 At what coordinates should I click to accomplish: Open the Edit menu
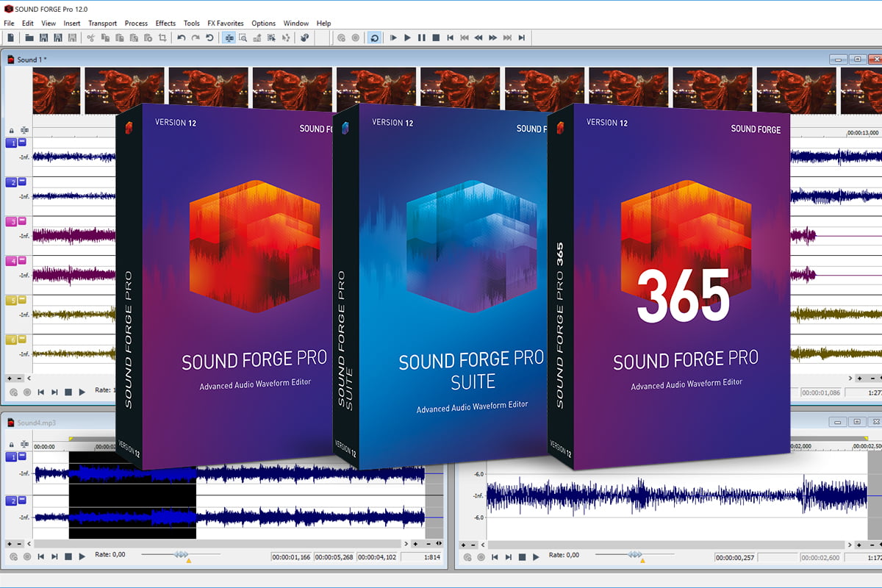[28, 24]
